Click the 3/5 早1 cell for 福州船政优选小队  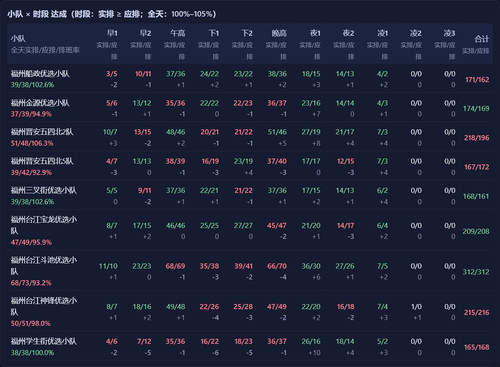(x=112, y=74)
